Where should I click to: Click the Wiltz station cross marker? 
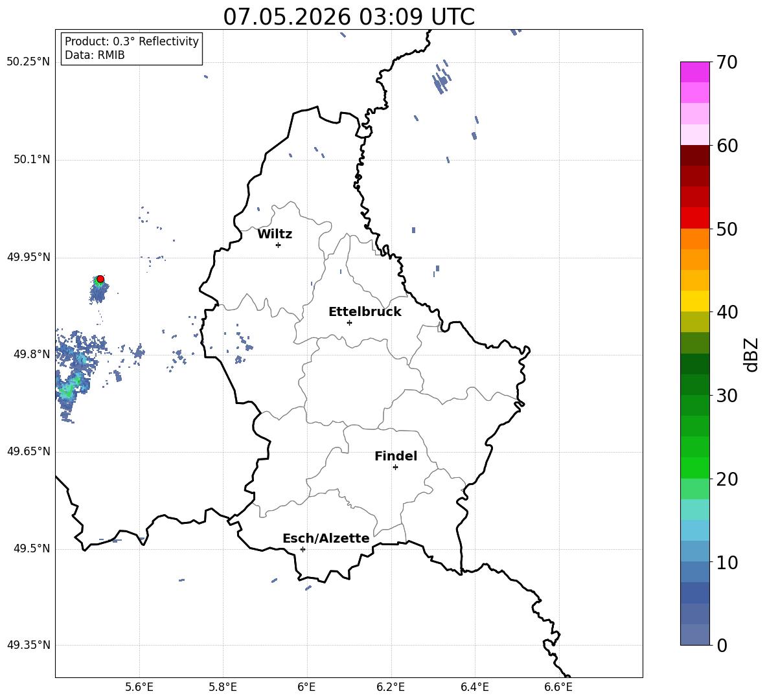(279, 245)
